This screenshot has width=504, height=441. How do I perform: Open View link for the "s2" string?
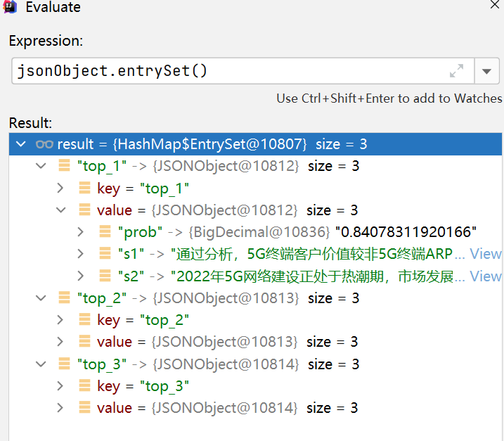pyautogui.click(x=485, y=276)
